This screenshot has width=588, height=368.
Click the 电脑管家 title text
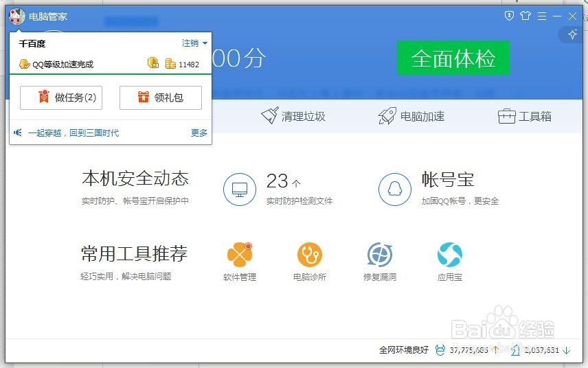click(x=48, y=16)
